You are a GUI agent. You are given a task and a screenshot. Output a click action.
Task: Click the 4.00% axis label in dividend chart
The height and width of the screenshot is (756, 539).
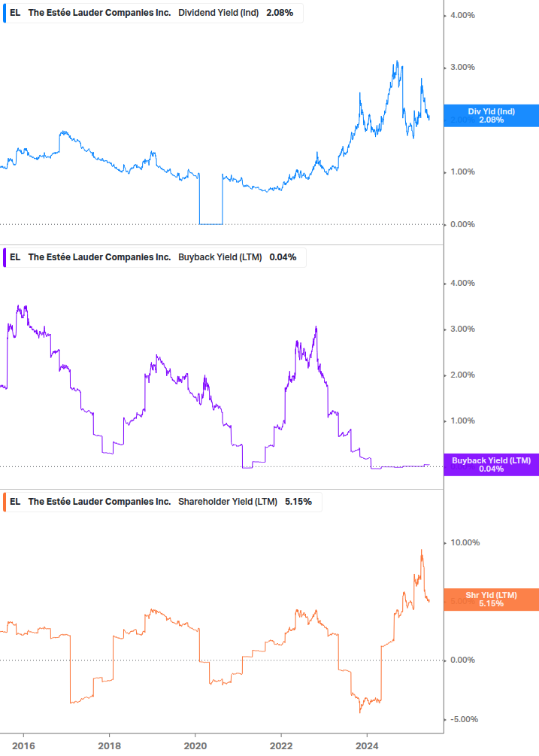pos(462,16)
